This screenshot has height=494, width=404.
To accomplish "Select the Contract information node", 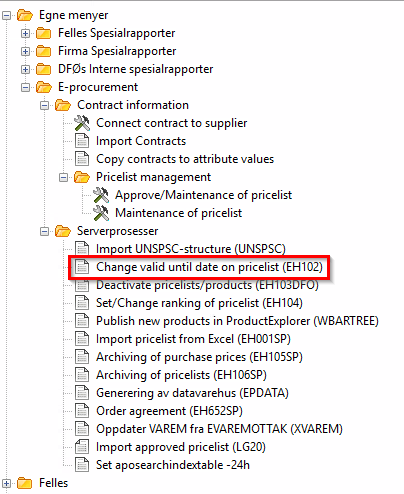I will (x=133, y=105).
